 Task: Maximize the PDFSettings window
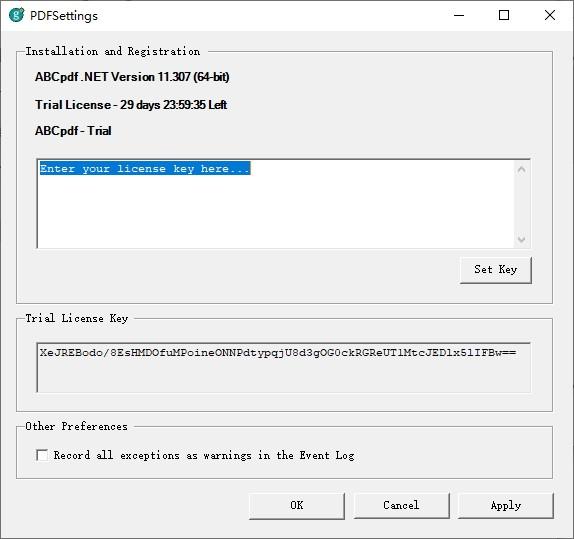click(504, 15)
